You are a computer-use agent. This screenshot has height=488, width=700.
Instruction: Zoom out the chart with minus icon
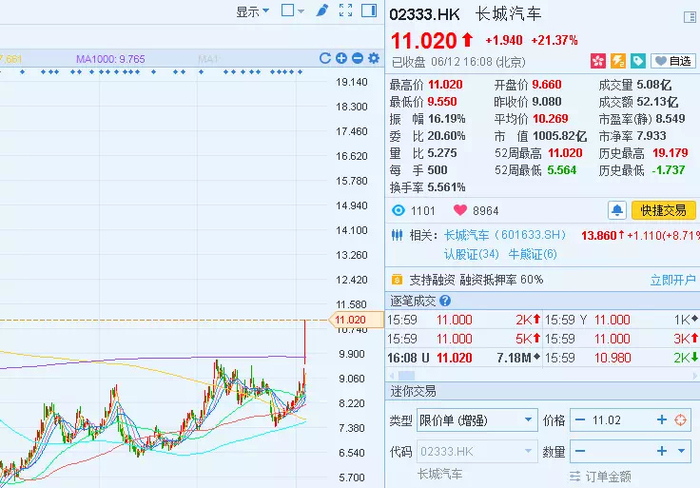coord(357,58)
